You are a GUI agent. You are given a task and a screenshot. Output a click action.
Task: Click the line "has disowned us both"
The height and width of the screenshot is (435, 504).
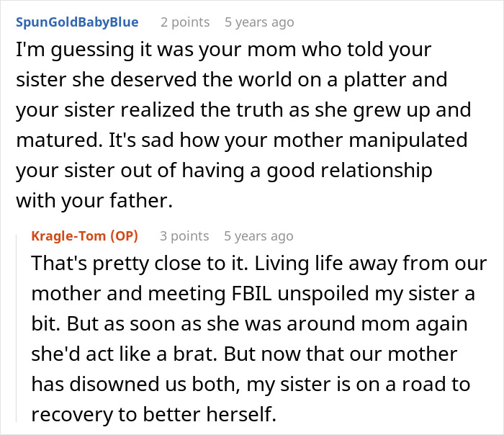point(251,385)
